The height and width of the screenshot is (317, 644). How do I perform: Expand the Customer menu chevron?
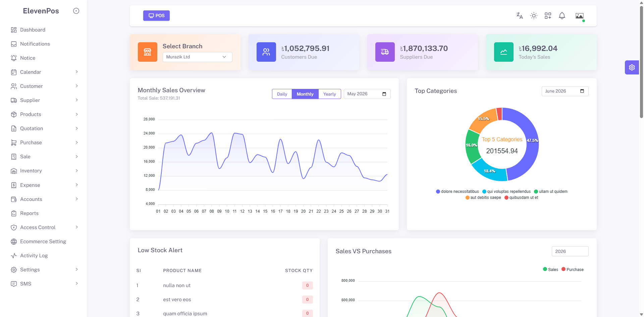(77, 86)
